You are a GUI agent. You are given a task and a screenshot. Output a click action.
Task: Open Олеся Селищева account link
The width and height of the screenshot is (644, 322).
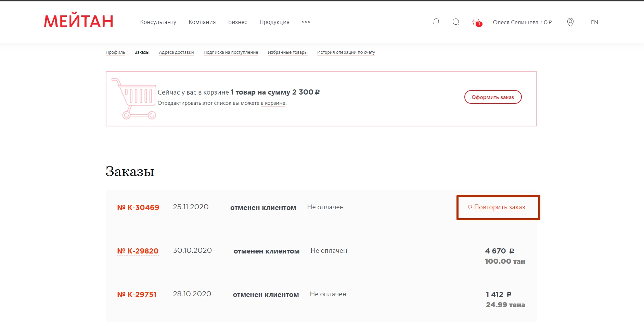[x=515, y=22]
